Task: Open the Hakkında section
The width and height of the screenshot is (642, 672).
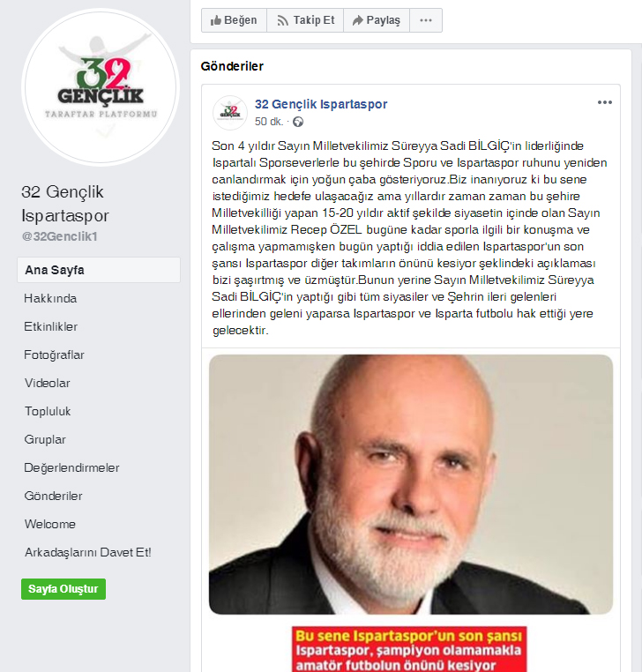Action: click(50, 298)
